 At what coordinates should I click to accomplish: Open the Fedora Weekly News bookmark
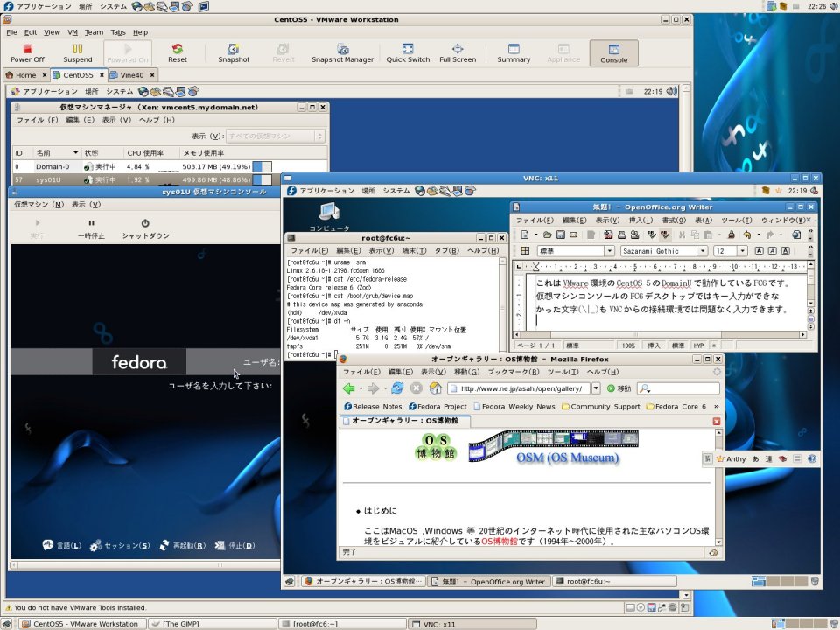(x=514, y=407)
